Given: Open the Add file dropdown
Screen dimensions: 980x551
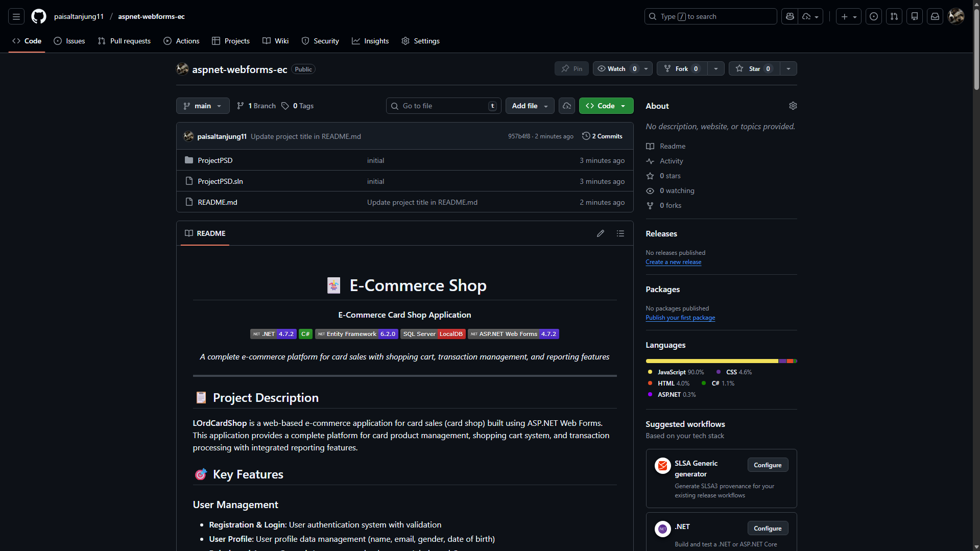Looking at the screenshot, I should [x=530, y=106].
